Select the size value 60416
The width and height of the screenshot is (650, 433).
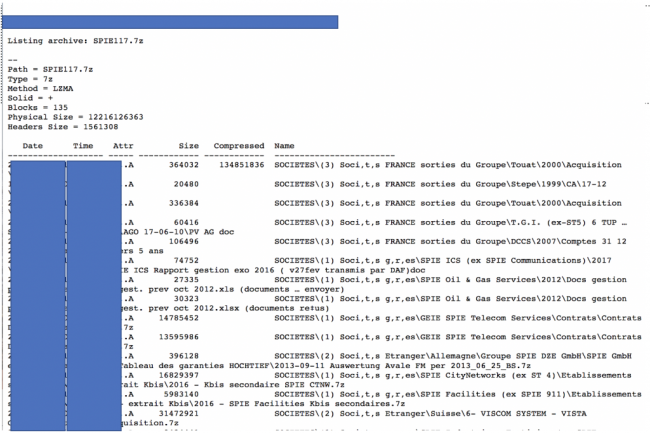tap(186, 222)
